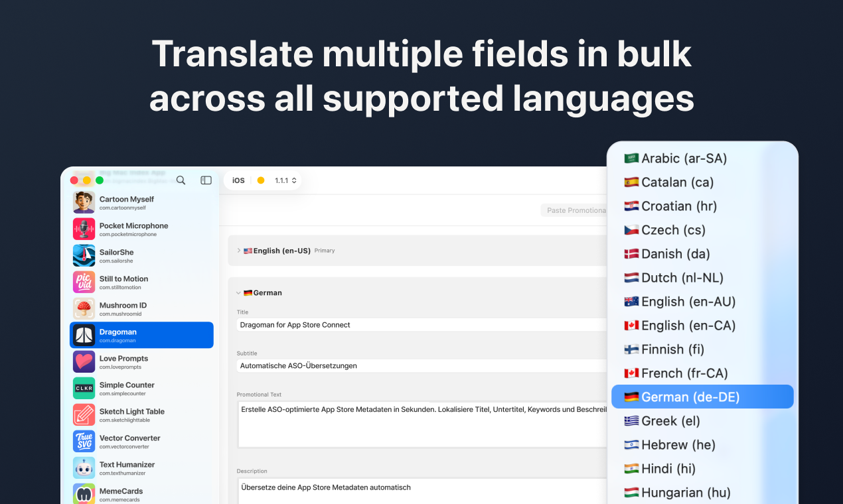Toggle the sidebar panel icon
This screenshot has height=504, width=843.
click(206, 180)
